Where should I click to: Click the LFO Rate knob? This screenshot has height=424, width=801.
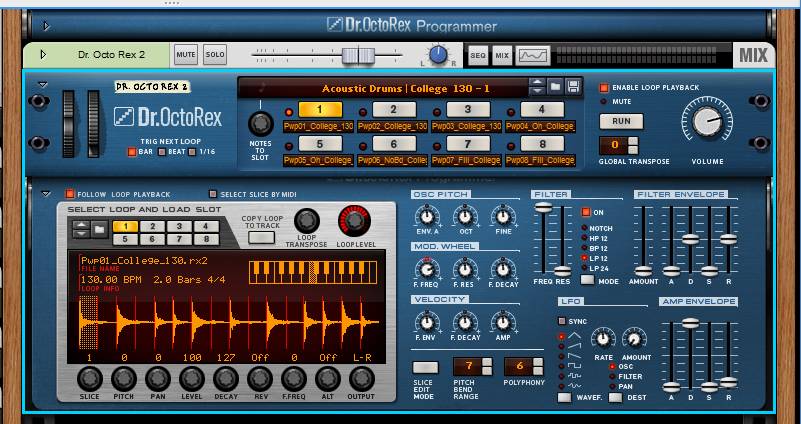[x=603, y=339]
